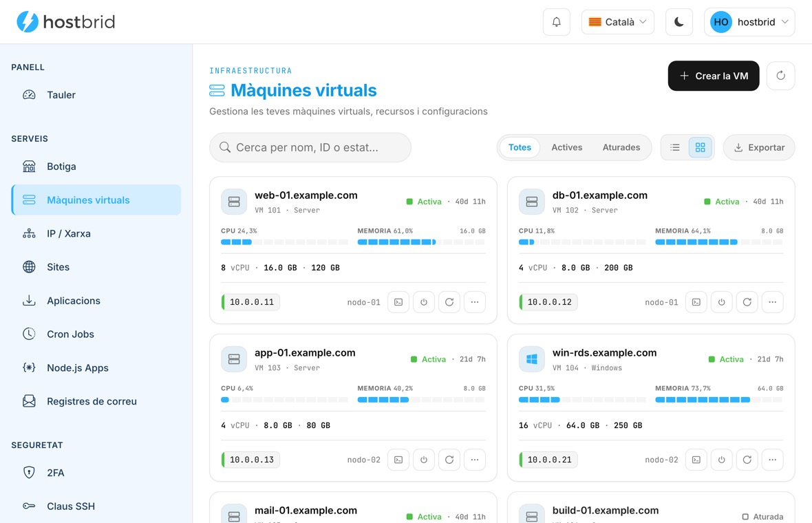Viewport: 812px width, 523px height.
Task: Open the mail-01.example.com VM title
Action: (306, 510)
